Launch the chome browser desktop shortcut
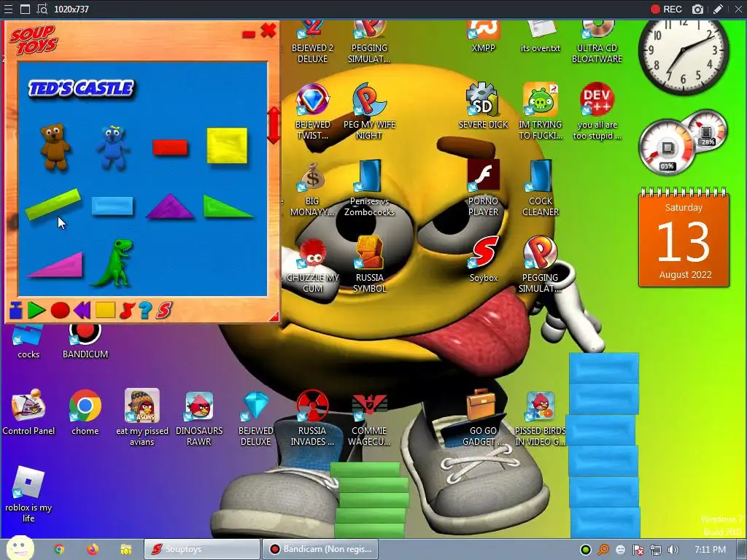The width and height of the screenshot is (747, 560). [85, 413]
